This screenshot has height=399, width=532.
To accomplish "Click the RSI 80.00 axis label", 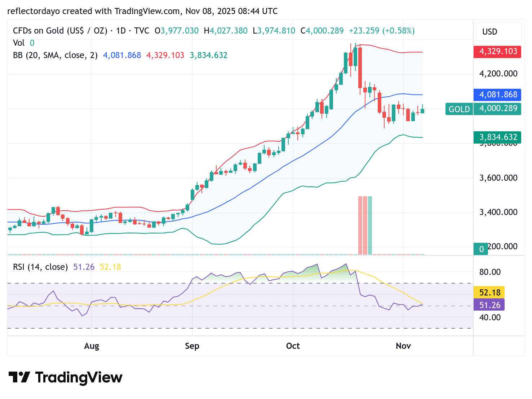I will 490,272.
